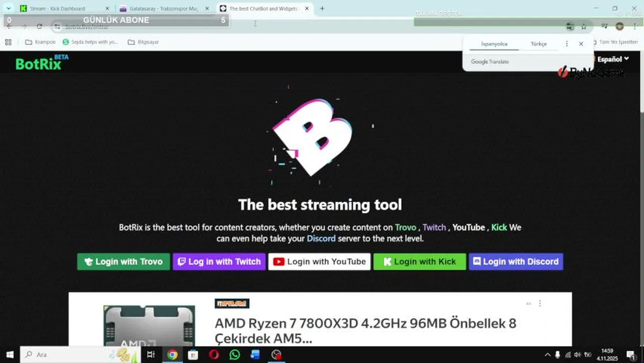The height and width of the screenshot is (363, 644).
Task: Open the Twitch link in the description
Action: (x=434, y=227)
